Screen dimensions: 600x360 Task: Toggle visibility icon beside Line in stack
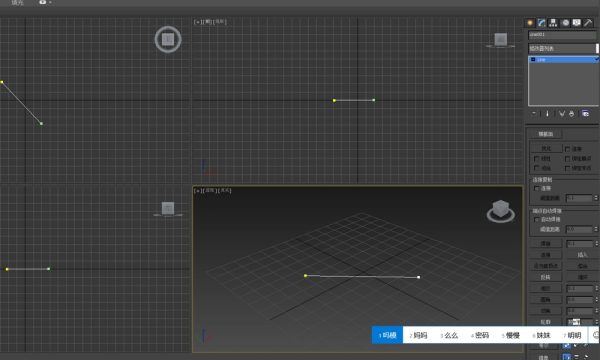(x=533, y=60)
